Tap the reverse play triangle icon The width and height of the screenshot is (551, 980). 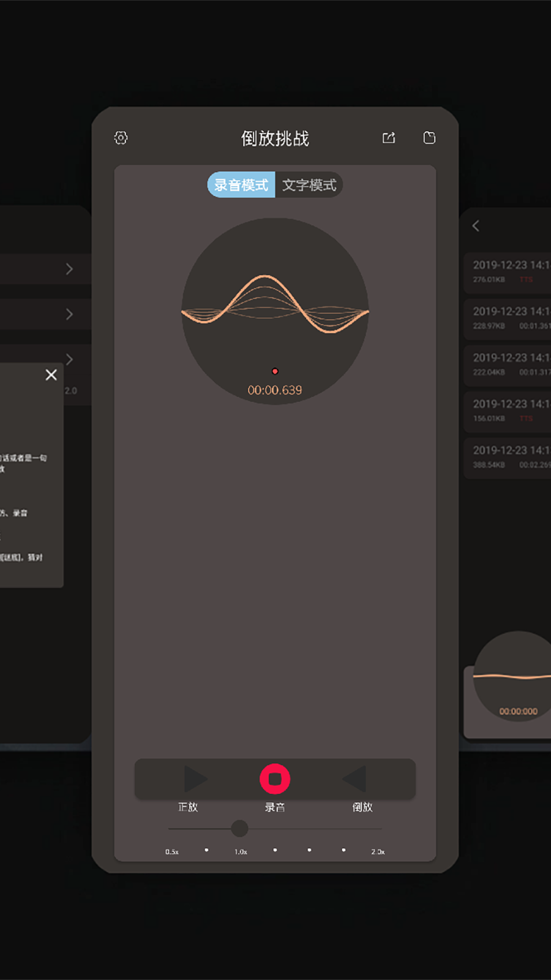pos(355,779)
